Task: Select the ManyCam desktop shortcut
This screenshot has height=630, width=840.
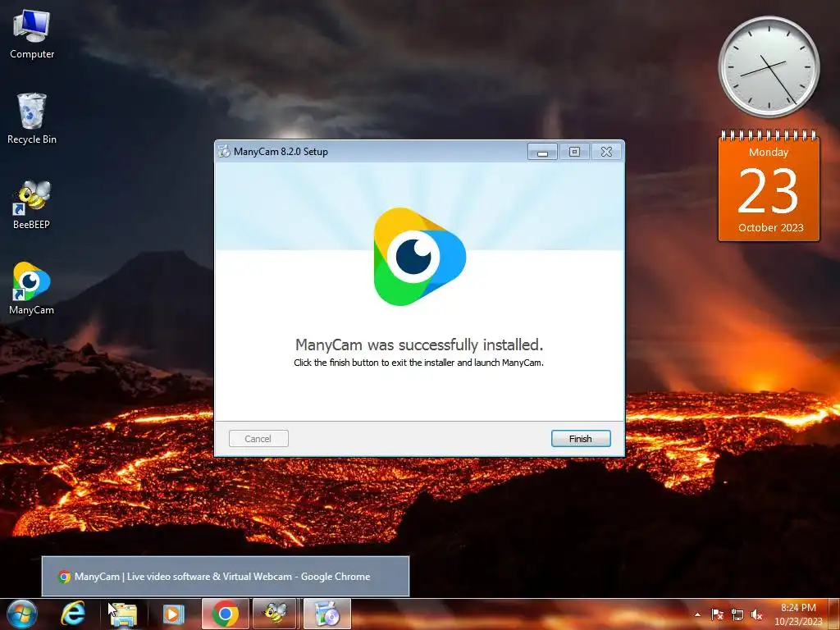Action: click(32, 290)
